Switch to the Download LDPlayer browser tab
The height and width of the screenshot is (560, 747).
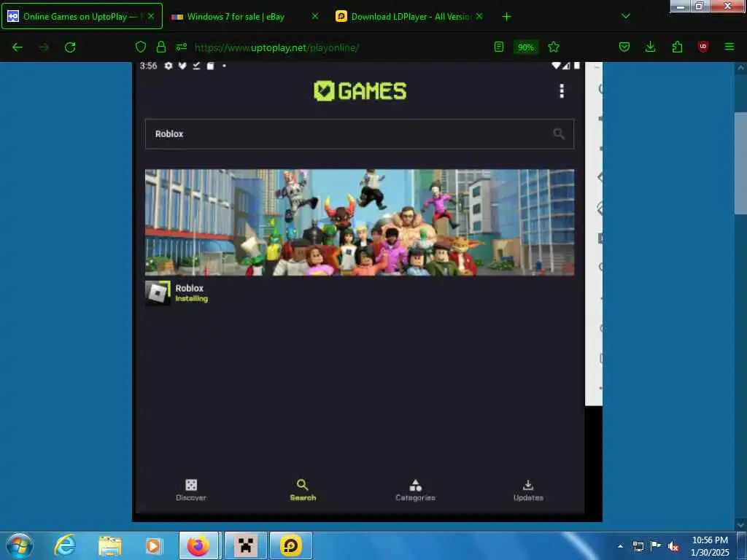click(411, 17)
